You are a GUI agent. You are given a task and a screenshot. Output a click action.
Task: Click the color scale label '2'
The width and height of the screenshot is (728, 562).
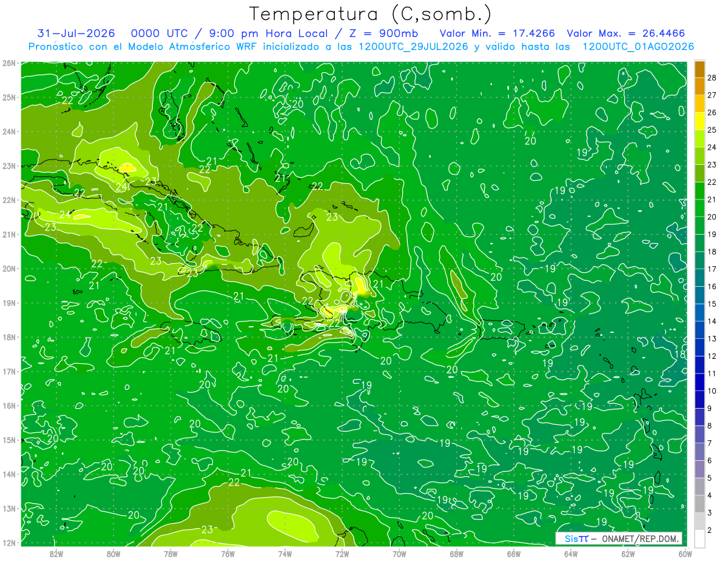point(710,530)
